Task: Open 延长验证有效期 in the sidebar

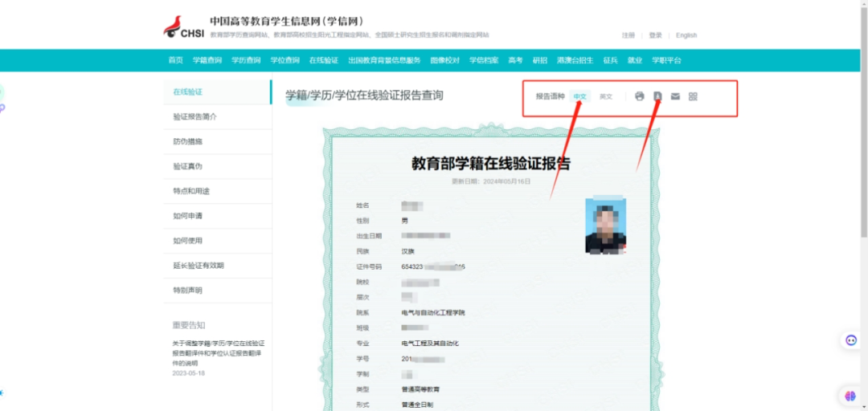Action: pyautogui.click(x=218, y=266)
